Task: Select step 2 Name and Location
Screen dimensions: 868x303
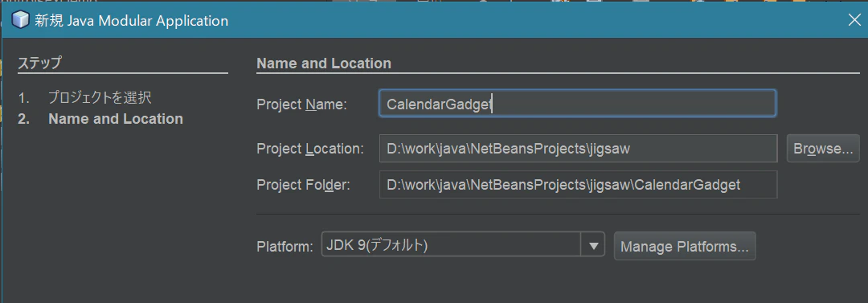Action: (x=116, y=118)
